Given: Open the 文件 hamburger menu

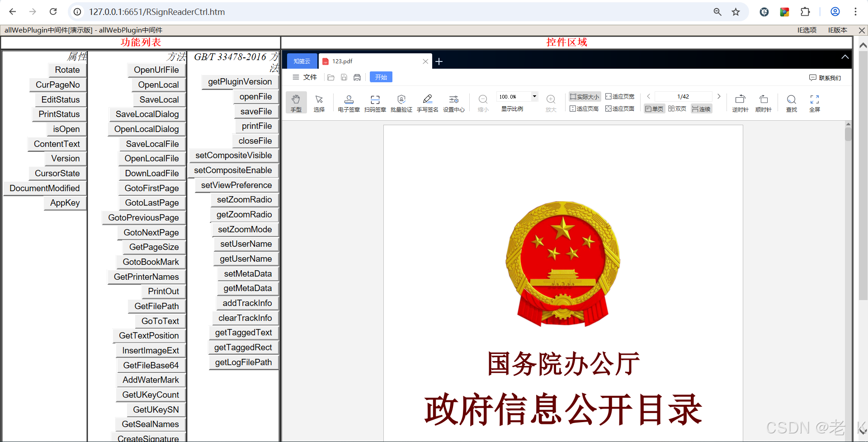Looking at the screenshot, I should tap(305, 77).
